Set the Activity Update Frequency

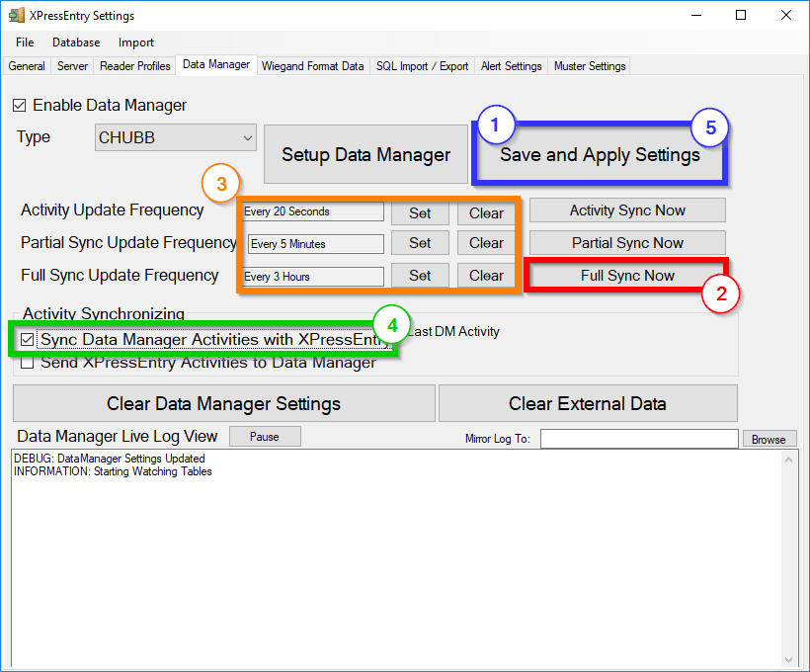click(x=420, y=213)
